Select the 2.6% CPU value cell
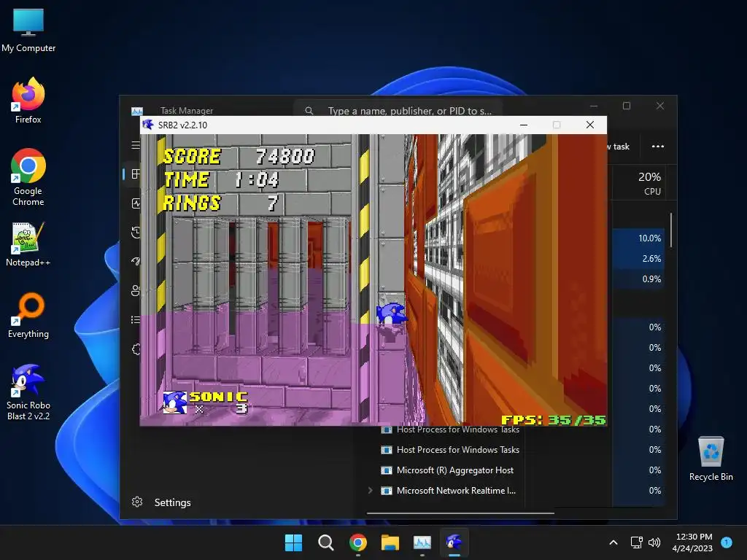Viewport: 747px width, 560px height. [638, 259]
